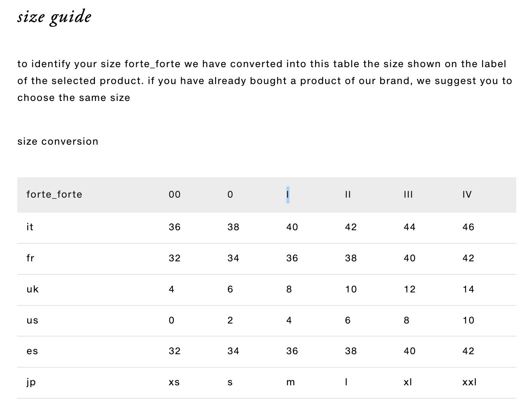Click the introductory size description paragraph
Image resolution: width=532 pixels, height=406 pixels.
[x=265, y=81]
